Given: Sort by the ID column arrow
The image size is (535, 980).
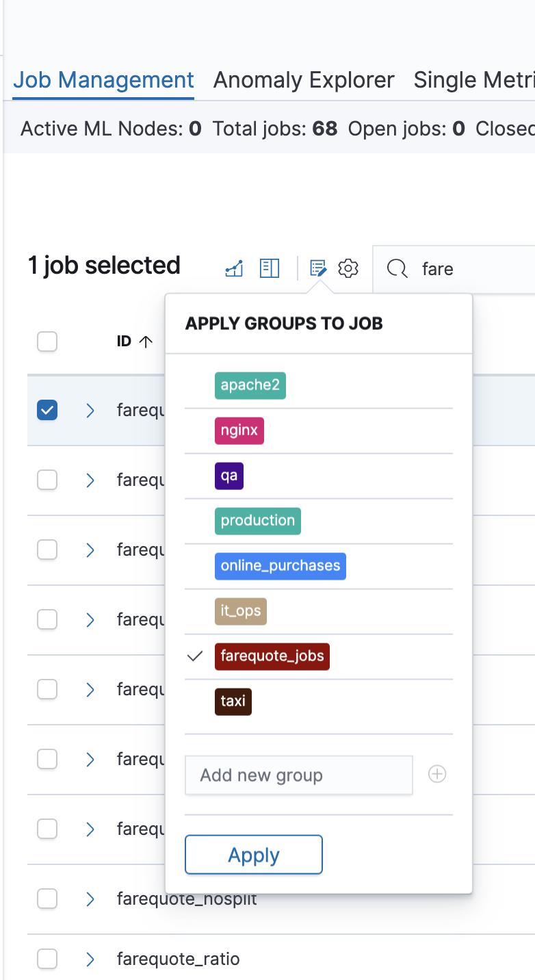Looking at the screenshot, I should 146,341.
